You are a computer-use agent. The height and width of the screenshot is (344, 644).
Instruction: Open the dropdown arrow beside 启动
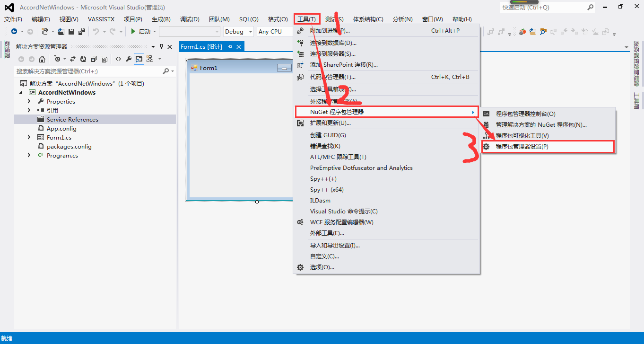(155, 32)
